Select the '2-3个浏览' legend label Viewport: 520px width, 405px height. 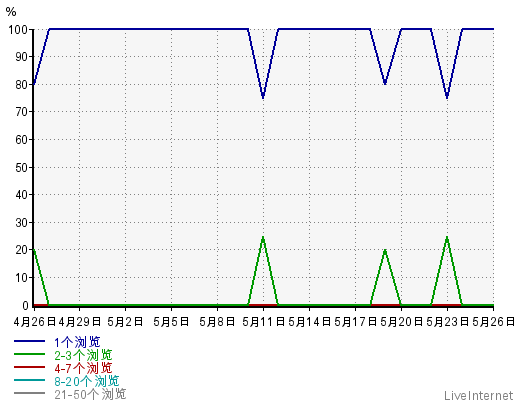pos(83,355)
